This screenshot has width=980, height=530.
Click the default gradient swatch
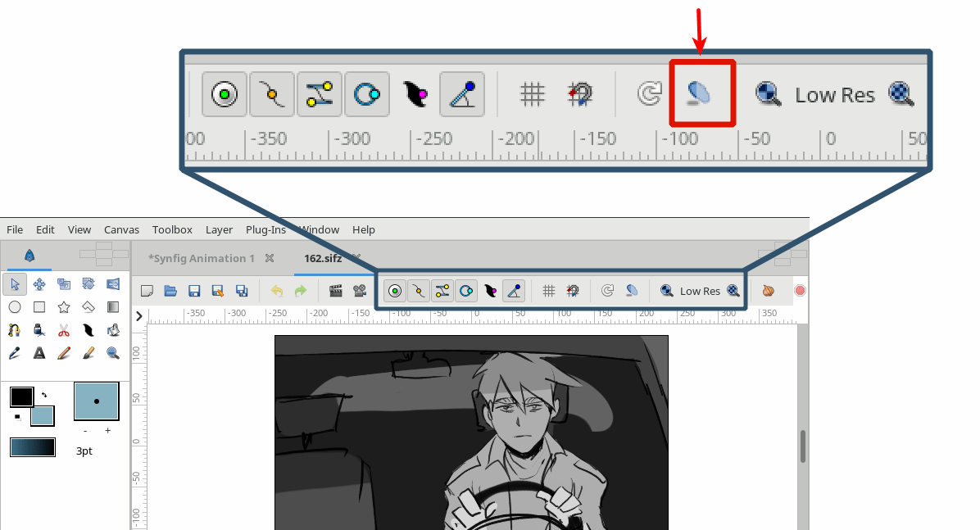point(33,447)
